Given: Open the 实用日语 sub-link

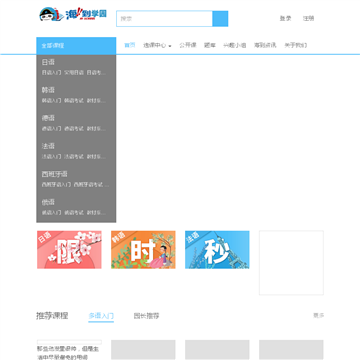Looking at the screenshot, I should pyautogui.click(x=74, y=72).
